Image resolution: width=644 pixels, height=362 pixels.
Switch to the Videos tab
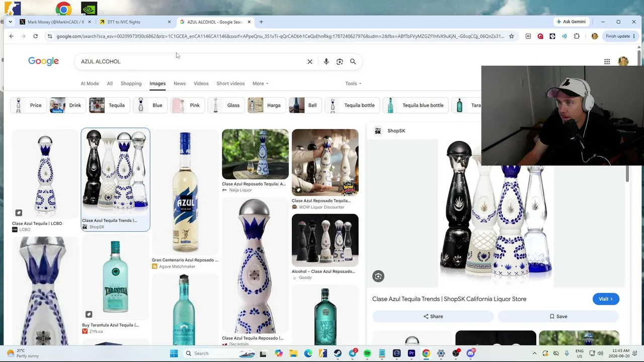(x=201, y=83)
